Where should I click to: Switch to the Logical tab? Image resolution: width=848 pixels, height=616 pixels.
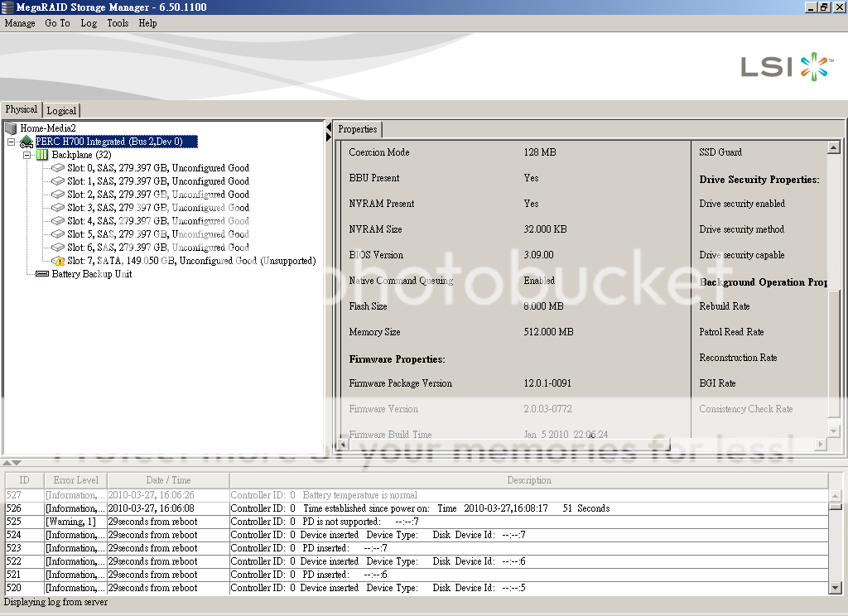(61, 110)
